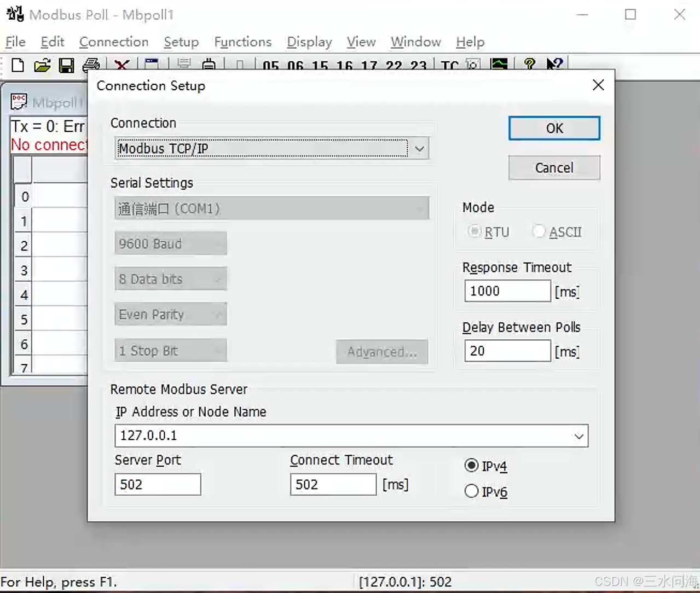This screenshot has width=700, height=593.
Task: Click the 17 function toolbar button
Action: point(369,66)
